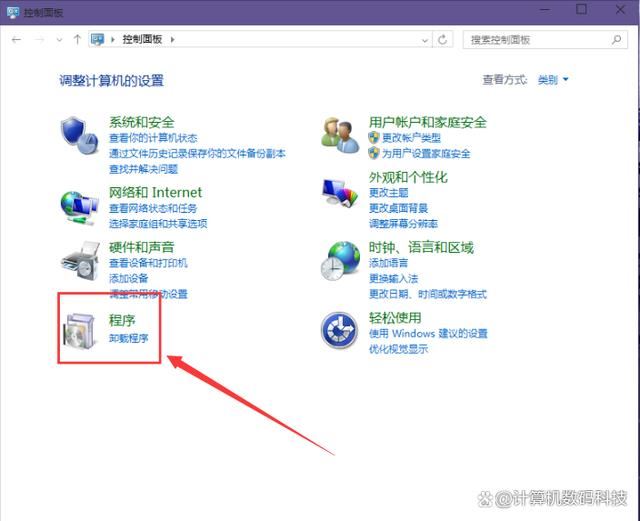Expand the 类别 view-by dropdown
Image resolution: width=640 pixels, height=521 pixels.
[x=553, y=80]
